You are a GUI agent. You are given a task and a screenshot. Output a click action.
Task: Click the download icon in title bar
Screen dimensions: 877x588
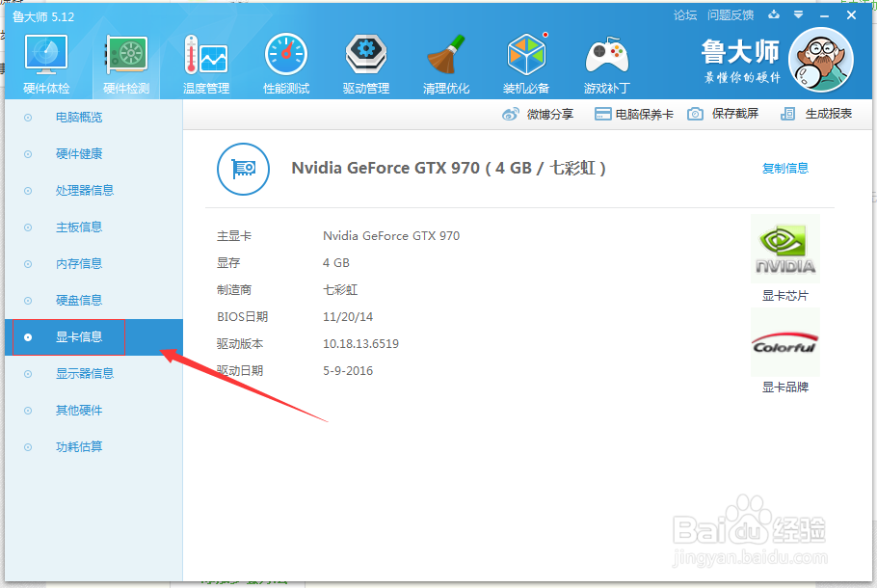click(774, 14)
